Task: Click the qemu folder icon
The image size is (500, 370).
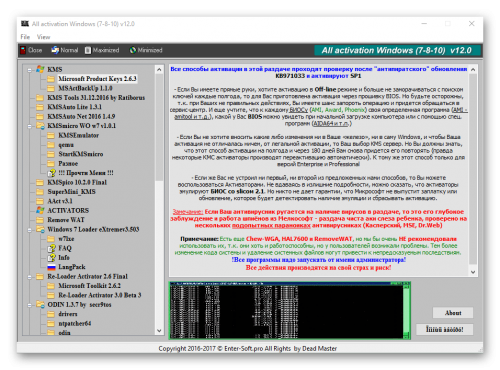Action: point(51,145)
